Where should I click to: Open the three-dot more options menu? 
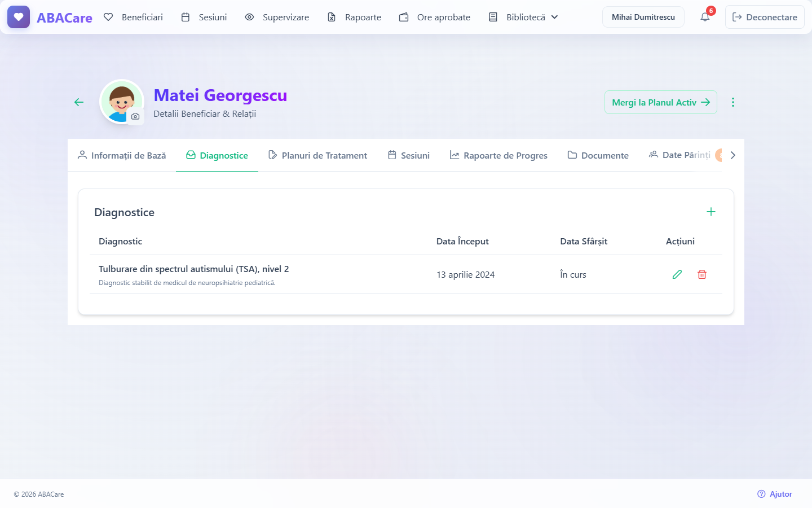click(x=733, y=102)
